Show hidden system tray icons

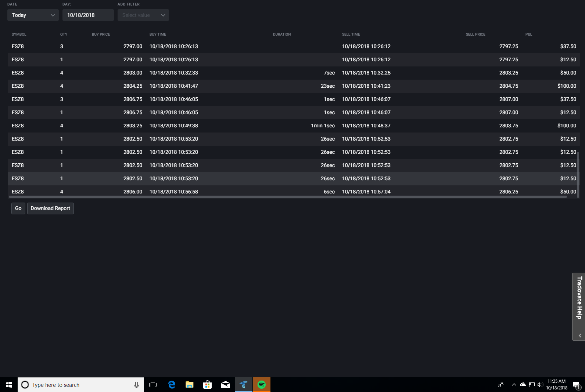click(514, 385)
